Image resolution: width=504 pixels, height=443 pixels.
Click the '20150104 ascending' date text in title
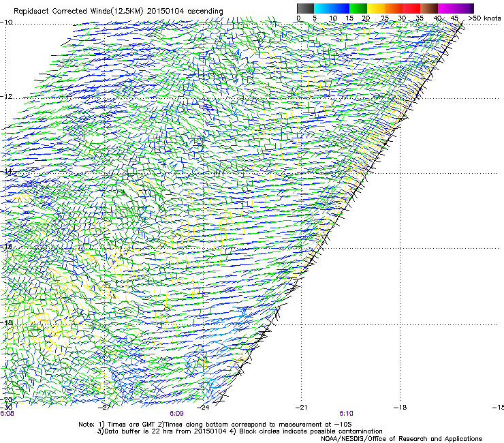pos(185,12)
